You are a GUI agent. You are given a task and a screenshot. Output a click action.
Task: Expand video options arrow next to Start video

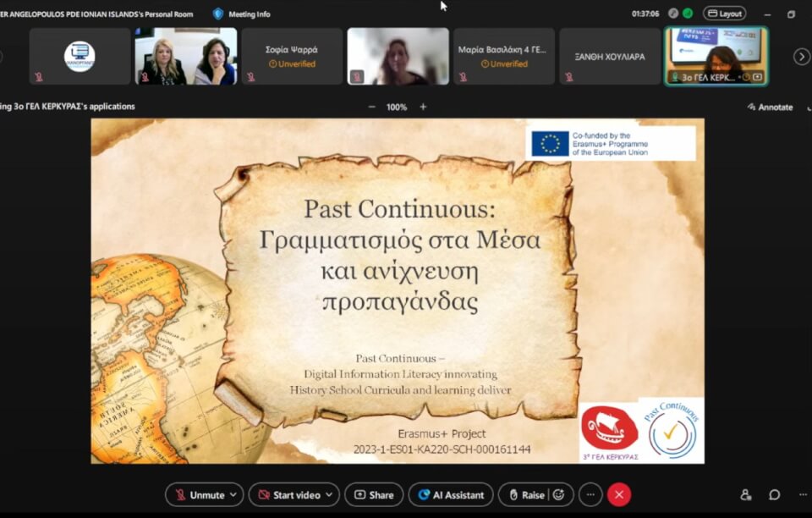tap(330, 495)
